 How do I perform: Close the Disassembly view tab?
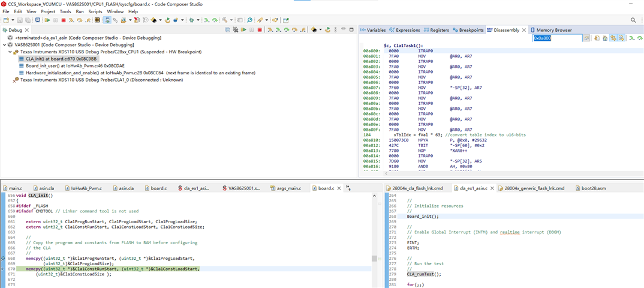524,30
